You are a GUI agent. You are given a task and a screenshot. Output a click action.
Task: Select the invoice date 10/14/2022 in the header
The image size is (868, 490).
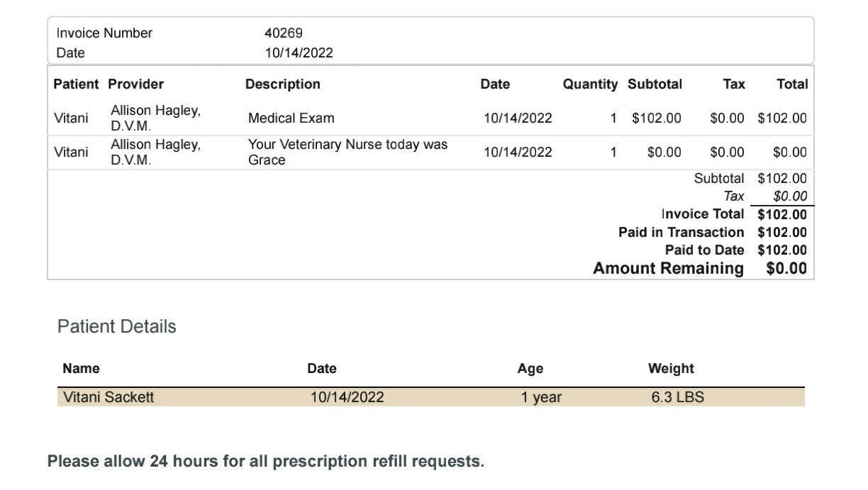pos(299,53)
